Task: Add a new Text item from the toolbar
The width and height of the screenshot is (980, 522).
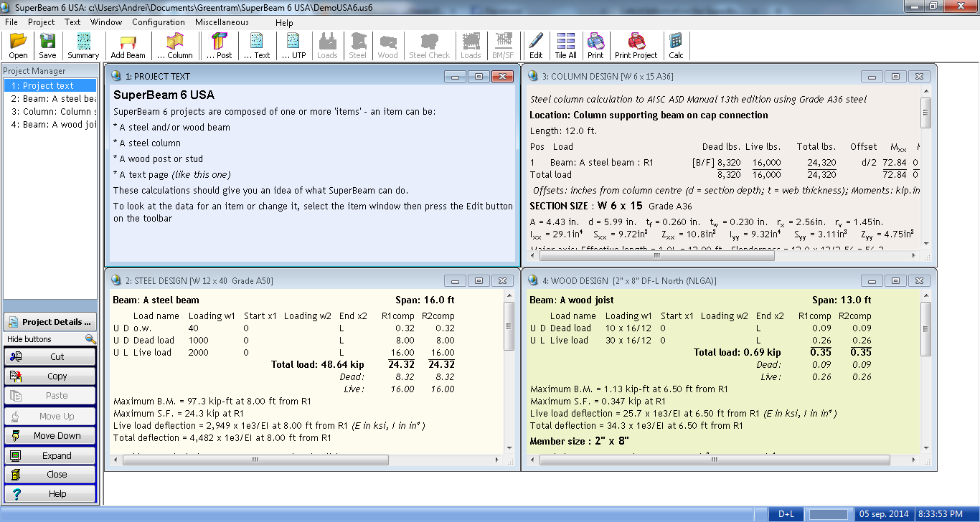Action: click(x=257, y=45)
